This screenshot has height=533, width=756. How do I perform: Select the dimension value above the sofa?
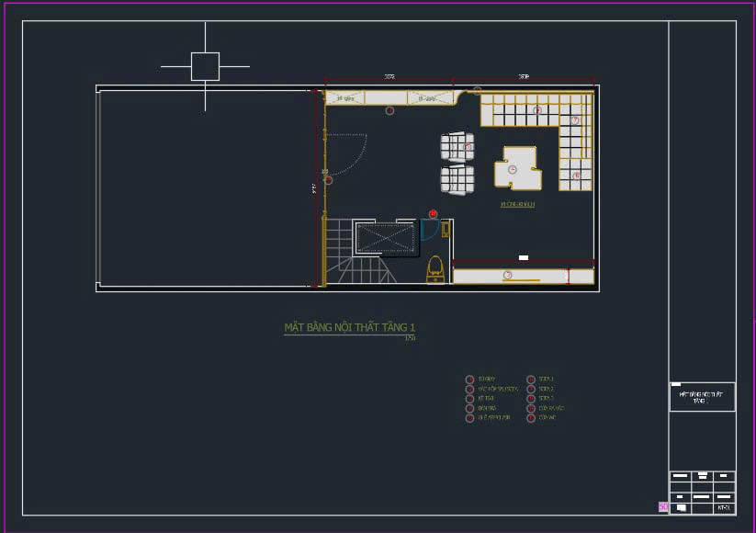click(x=524, y=76)
